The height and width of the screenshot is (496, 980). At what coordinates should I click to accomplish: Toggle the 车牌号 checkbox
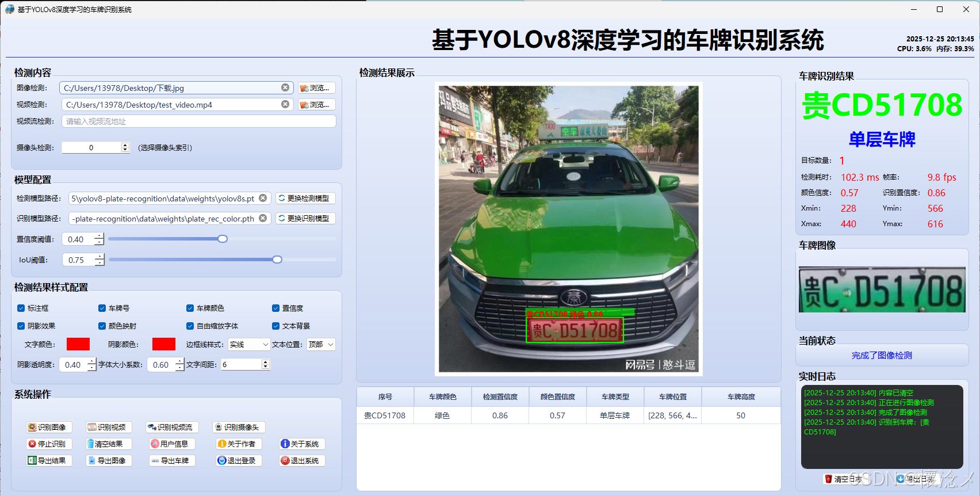[x=102, y=308]
